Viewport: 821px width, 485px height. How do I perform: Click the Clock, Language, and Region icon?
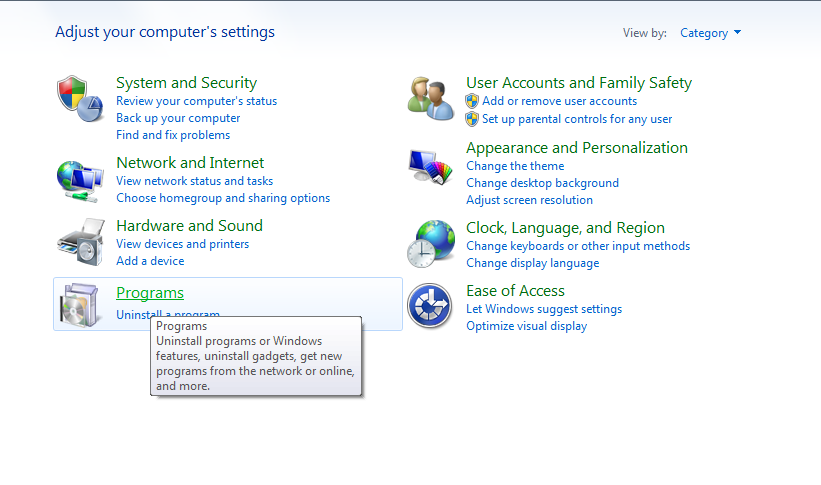pyautogui.click(x=431, y=244)
